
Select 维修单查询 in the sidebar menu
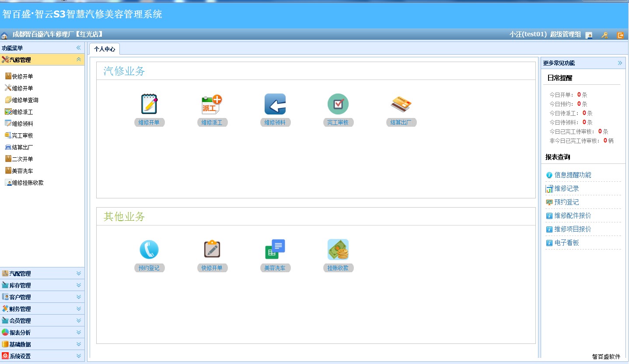coord(25,100)
